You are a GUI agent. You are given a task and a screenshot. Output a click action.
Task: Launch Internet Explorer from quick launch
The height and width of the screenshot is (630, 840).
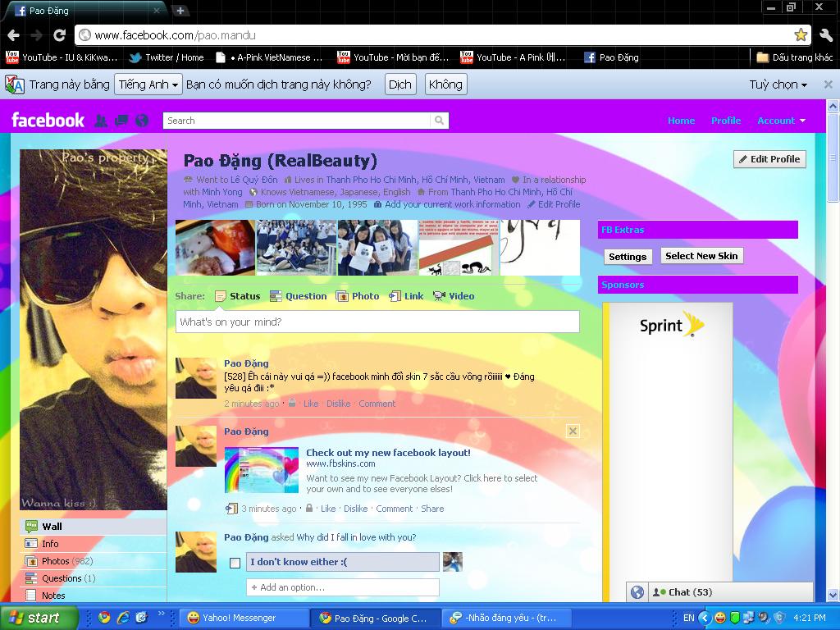(x=123, y=618)
